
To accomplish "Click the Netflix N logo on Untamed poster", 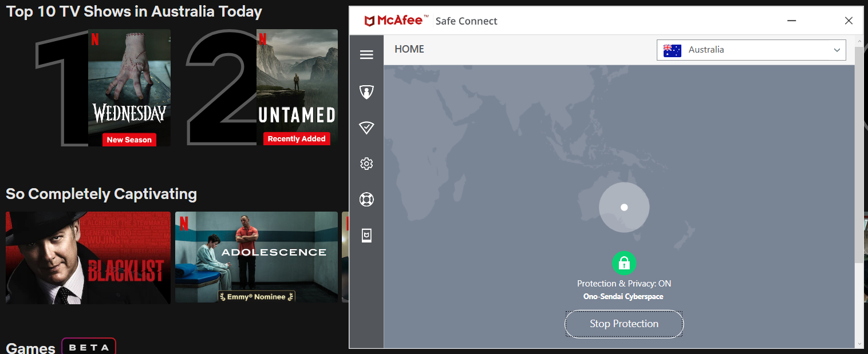I will coord(263,39).
